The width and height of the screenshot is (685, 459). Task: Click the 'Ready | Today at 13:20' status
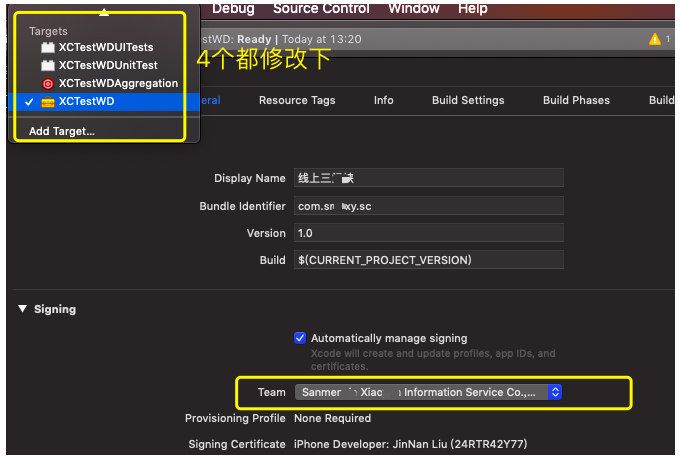[x=299, y=39]
